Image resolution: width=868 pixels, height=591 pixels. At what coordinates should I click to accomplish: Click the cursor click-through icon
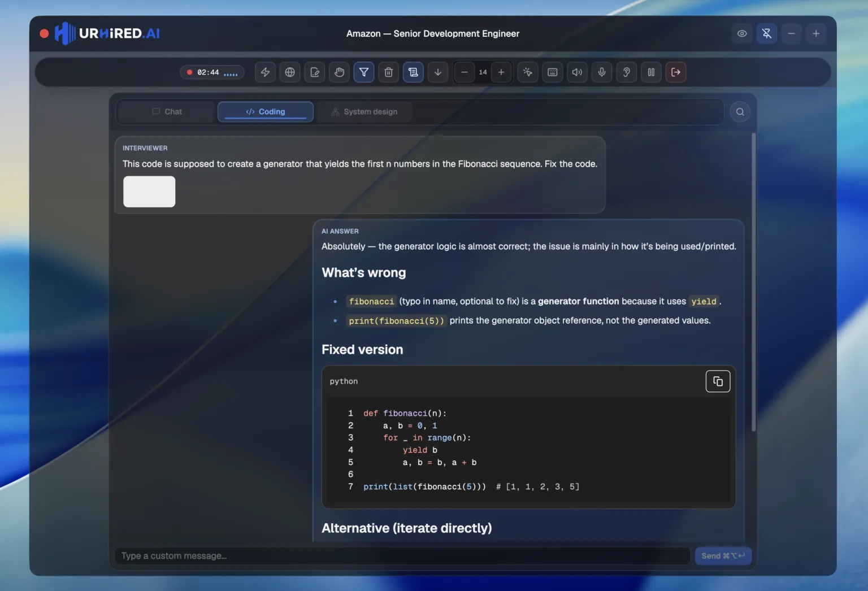(528, 72)
